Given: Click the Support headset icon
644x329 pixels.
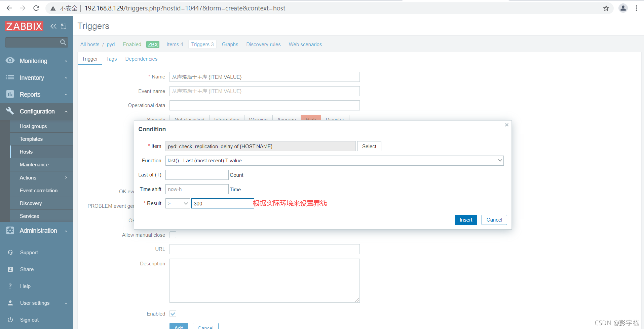Looking at the screenshot, I should point(10,253).
